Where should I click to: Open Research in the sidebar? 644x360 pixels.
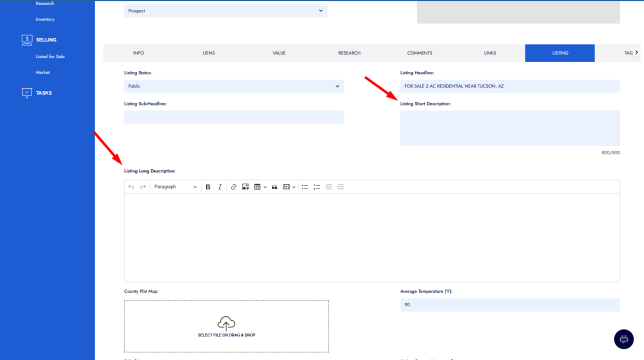pyautogui.click(x=45, y=3)
